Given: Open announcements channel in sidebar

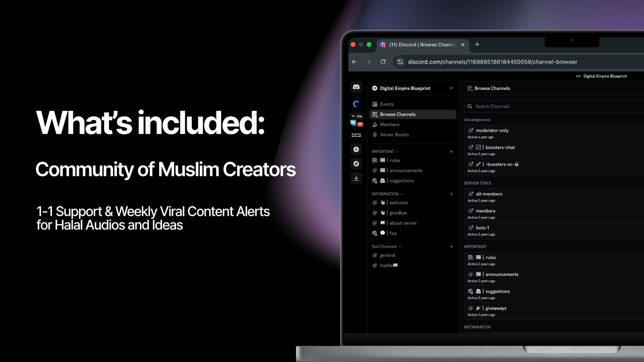Looking at the screenshot, I should [x=413, y=170].
